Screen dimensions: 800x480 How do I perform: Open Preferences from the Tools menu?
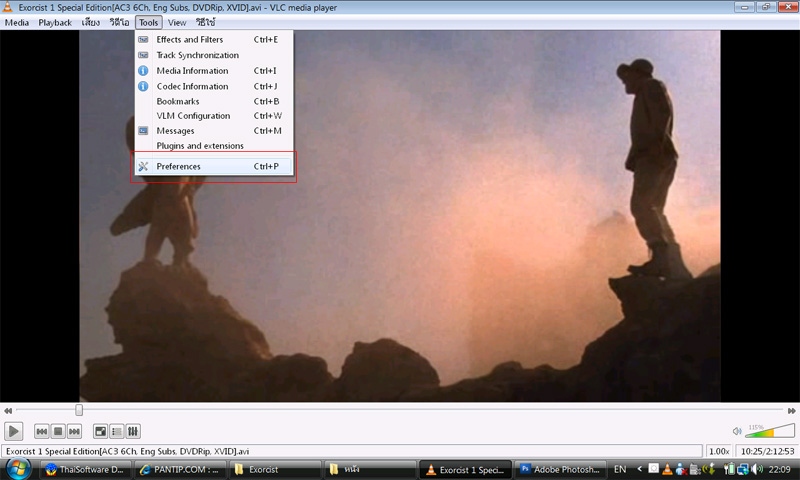click(214, 166)
